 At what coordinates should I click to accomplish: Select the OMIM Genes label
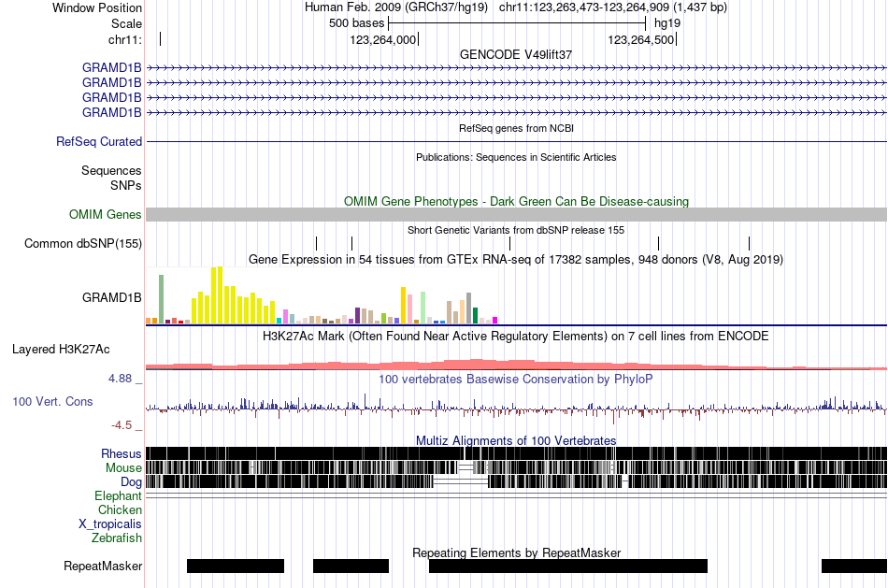click(106, 214)
